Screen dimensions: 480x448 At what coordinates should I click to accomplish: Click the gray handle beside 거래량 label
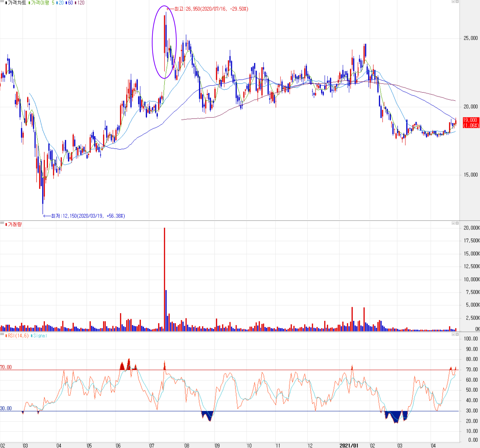click(2, 223)
